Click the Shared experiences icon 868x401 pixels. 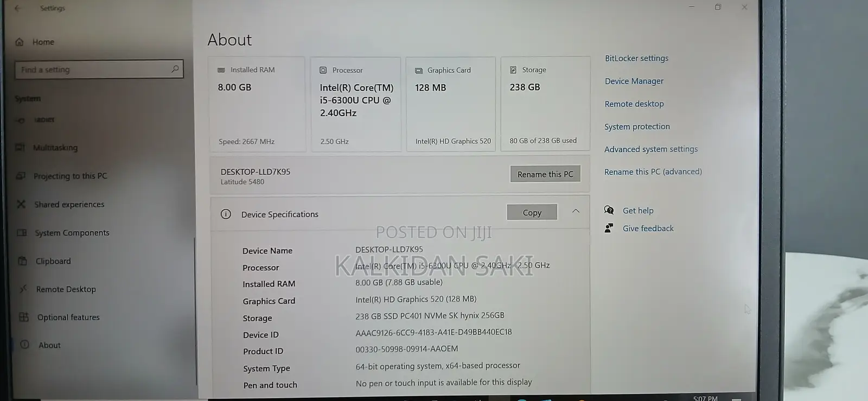click(x=21, y=204)
